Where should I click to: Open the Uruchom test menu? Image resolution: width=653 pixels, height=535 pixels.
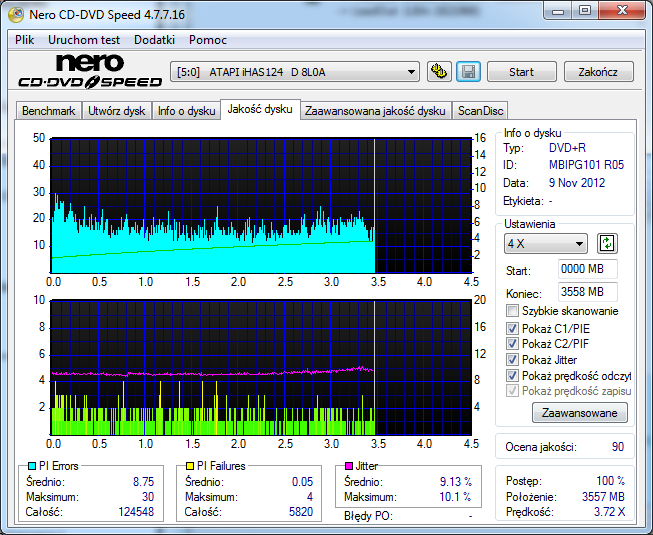[84, 40]
